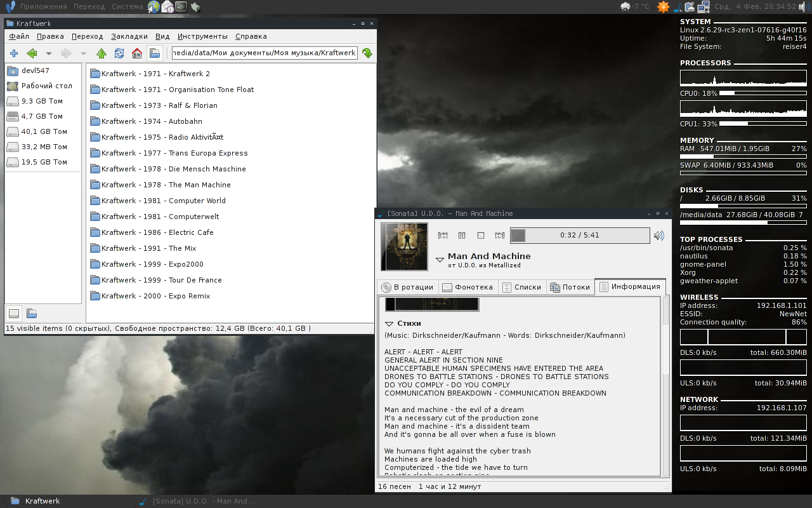Reload the Kraftwerk folder view
Image resolution: width=812 pixels, height=508 pixels.
click(x=119, y=53)
